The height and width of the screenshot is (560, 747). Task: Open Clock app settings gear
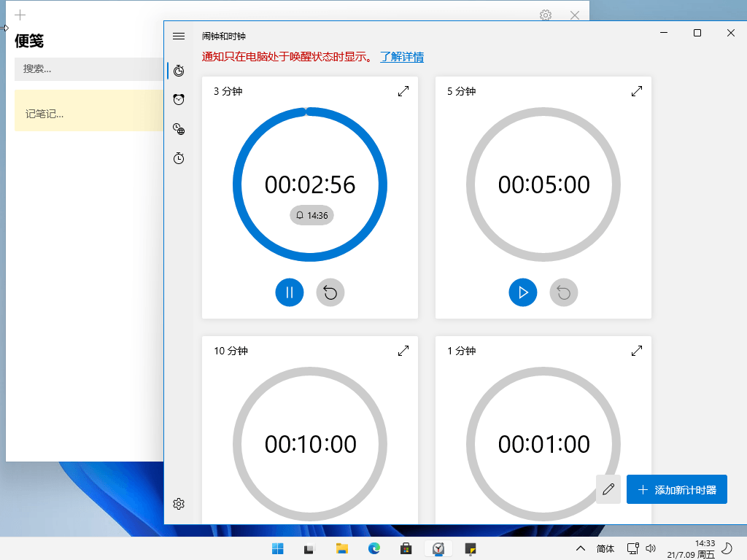pos(179,504)
